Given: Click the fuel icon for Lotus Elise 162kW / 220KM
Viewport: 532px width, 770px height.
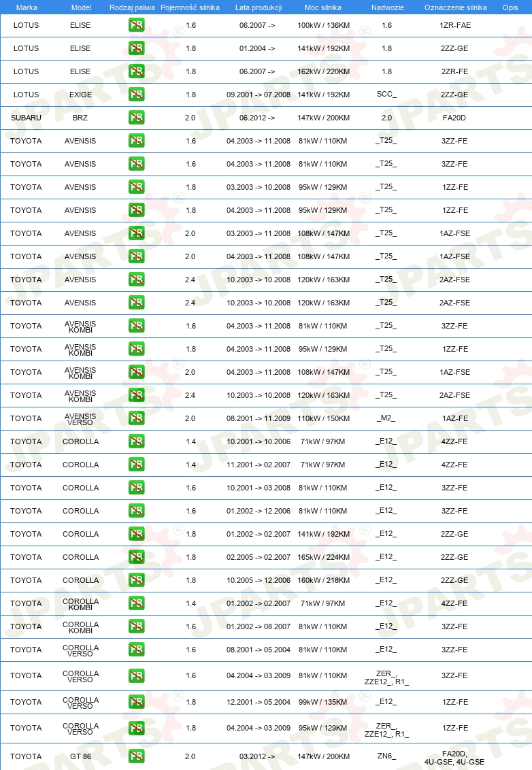Looking at the screenshot, I should pyautogui.click(x=137, y=71).
